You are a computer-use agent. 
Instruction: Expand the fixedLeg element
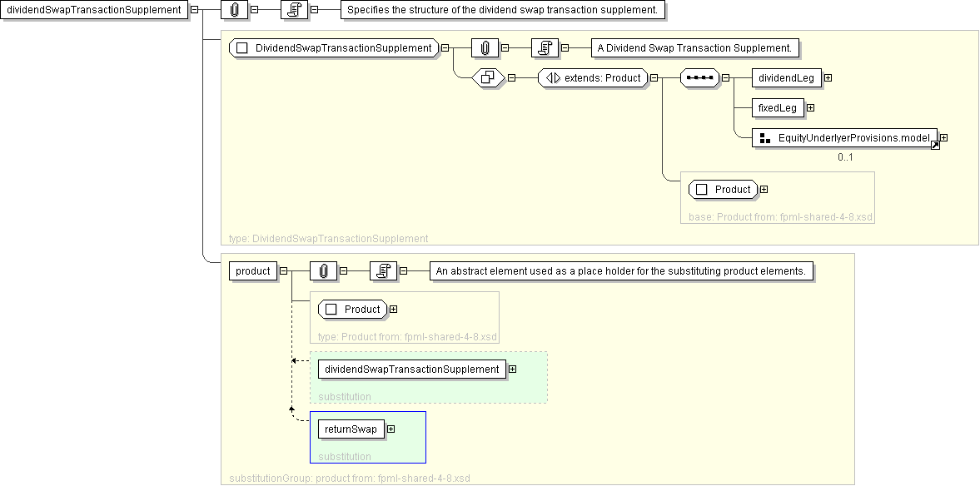tap(810, 108)
